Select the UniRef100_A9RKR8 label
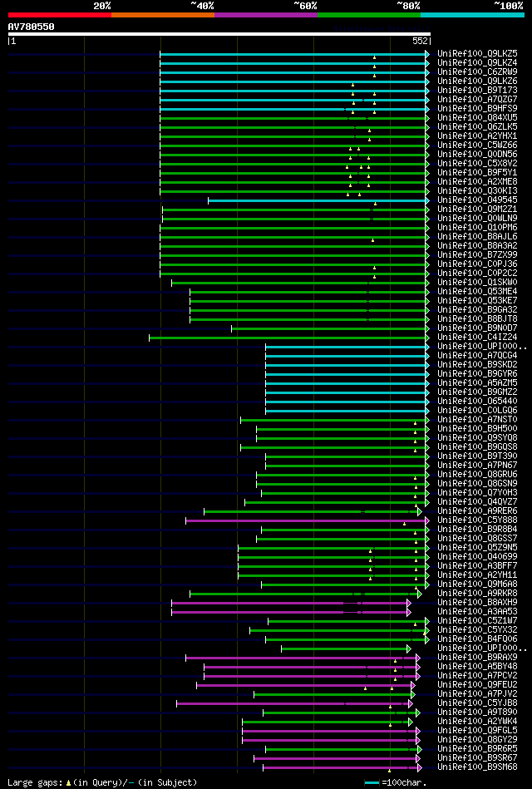Screen dimensions: 532x789 click(x=478, y=594)
